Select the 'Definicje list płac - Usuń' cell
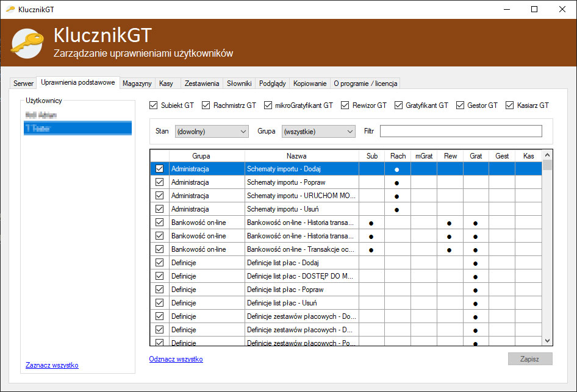577x392 pixels. pos(302,303)
